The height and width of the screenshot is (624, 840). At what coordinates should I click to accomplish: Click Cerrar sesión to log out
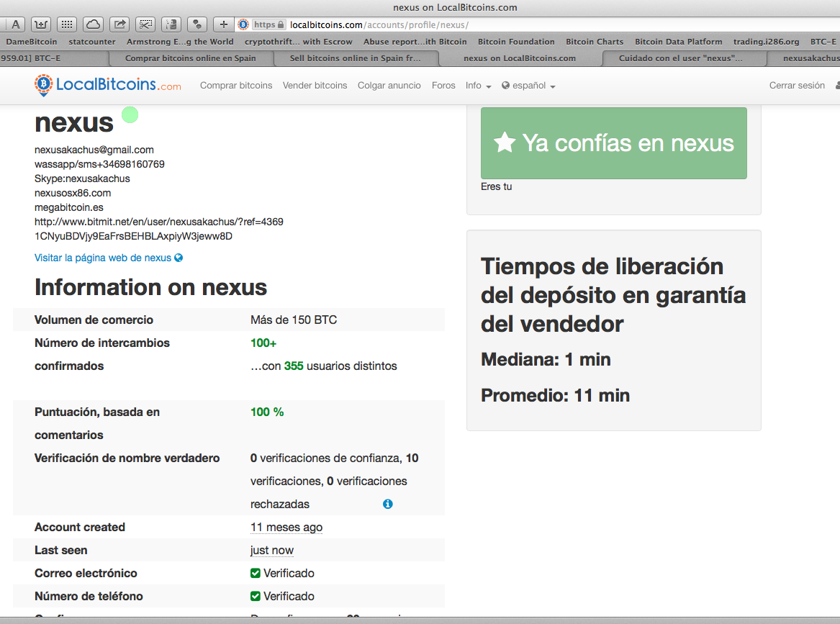click(x=797, y=86)
